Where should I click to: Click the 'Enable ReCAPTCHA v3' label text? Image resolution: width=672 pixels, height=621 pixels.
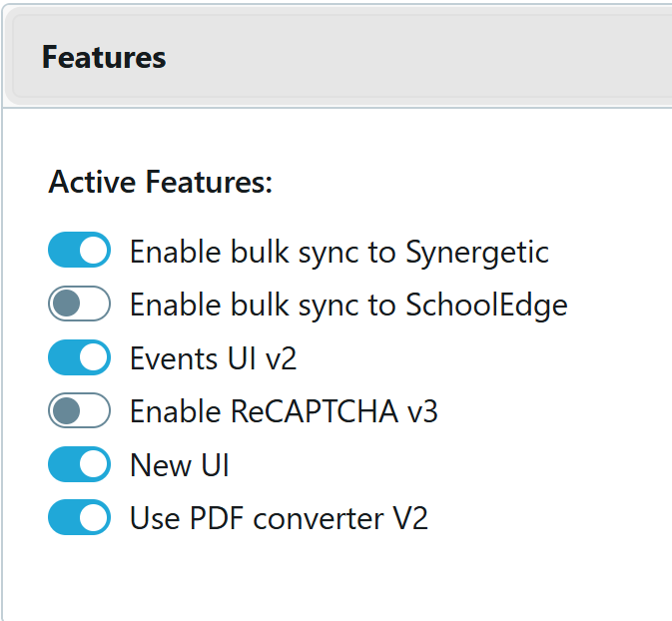[x=284, y=411]
